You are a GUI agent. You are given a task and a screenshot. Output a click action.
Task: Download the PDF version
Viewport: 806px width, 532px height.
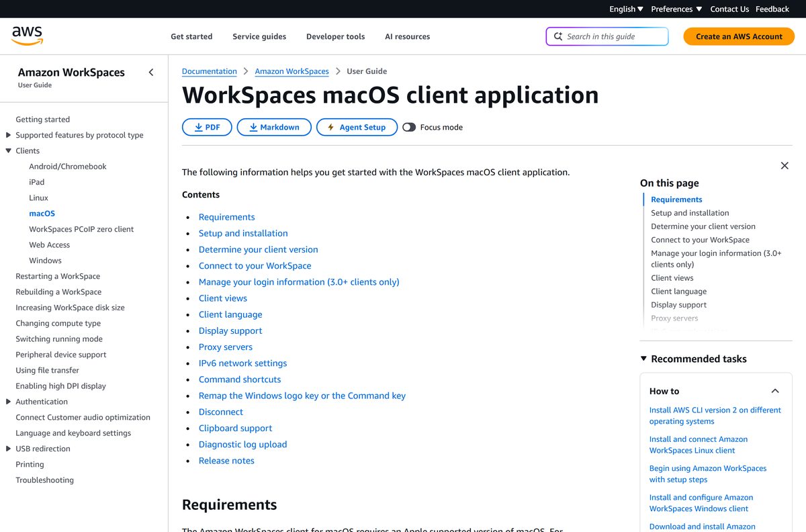207,127
